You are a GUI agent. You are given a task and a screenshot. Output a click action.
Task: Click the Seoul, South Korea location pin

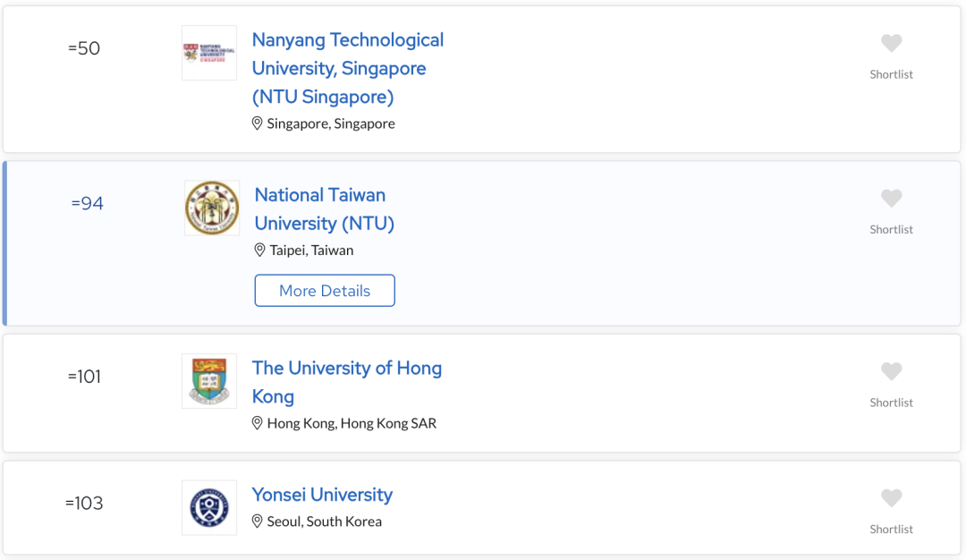(x=258, y=522)
